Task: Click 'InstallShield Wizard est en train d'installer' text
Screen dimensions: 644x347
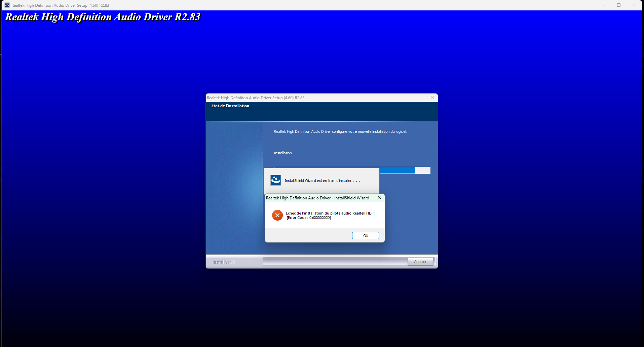Action: click(x=322, y=181)
